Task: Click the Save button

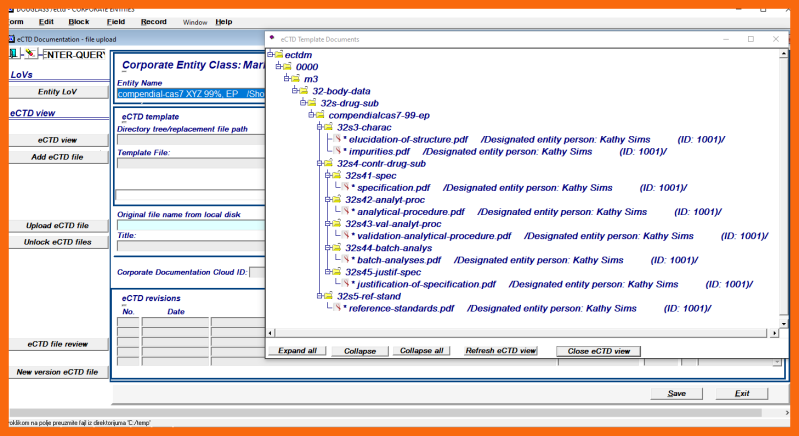Action: pos(676,393)
